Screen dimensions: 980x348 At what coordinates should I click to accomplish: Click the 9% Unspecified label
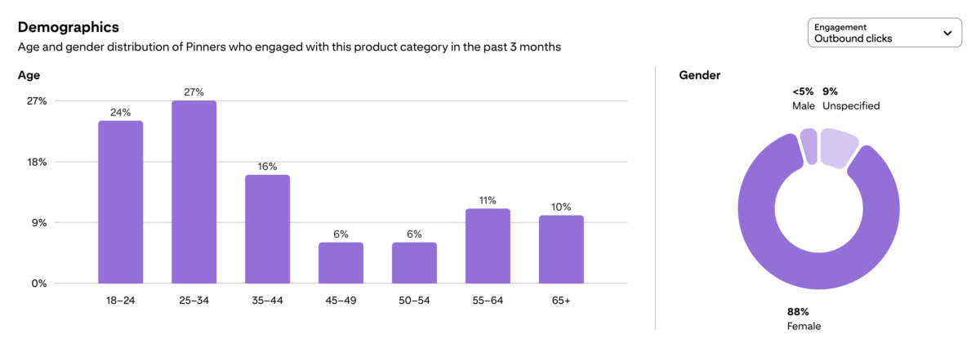point(851,99)
